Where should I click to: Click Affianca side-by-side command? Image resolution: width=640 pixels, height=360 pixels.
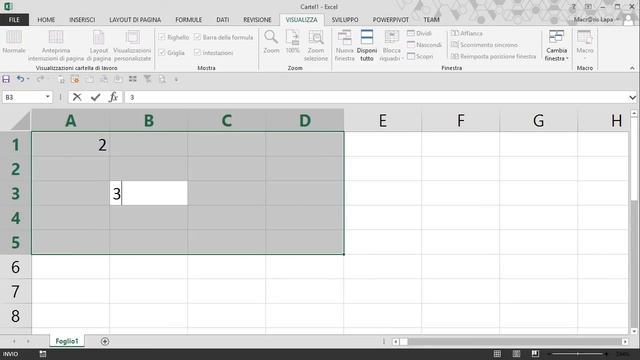467,33
